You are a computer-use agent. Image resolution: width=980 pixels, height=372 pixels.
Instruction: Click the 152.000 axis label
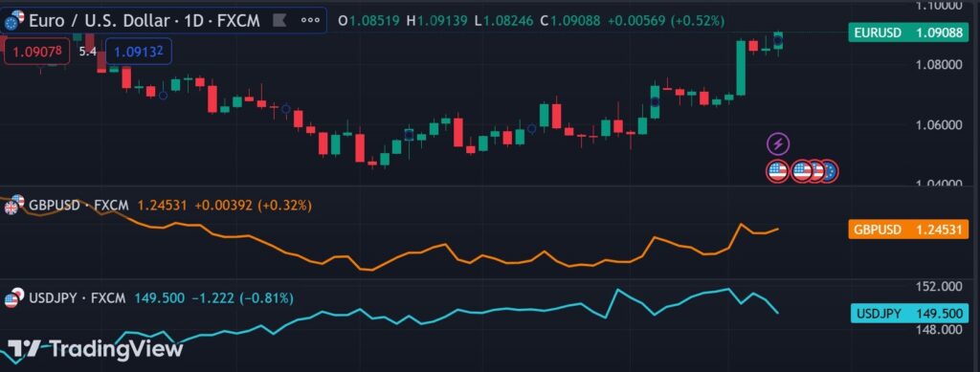coord(939,287)
